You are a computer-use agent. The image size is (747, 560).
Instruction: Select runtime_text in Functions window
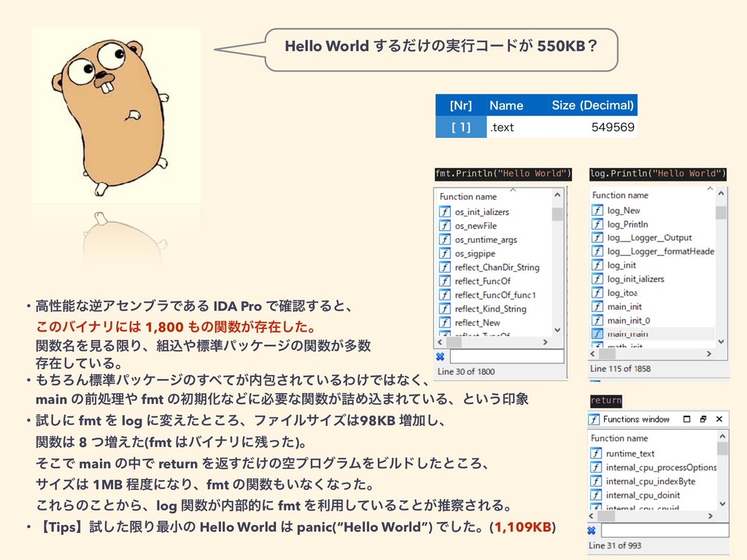click(630, 454)
